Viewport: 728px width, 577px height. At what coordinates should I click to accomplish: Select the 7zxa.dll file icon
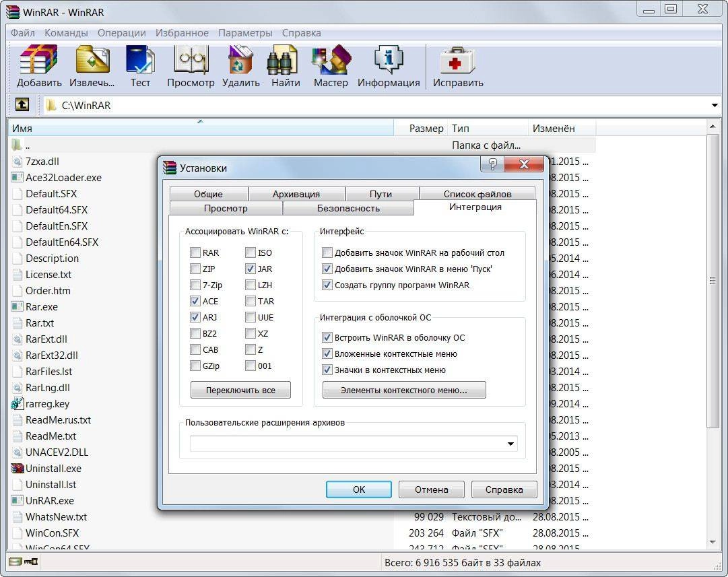(18, 162)
